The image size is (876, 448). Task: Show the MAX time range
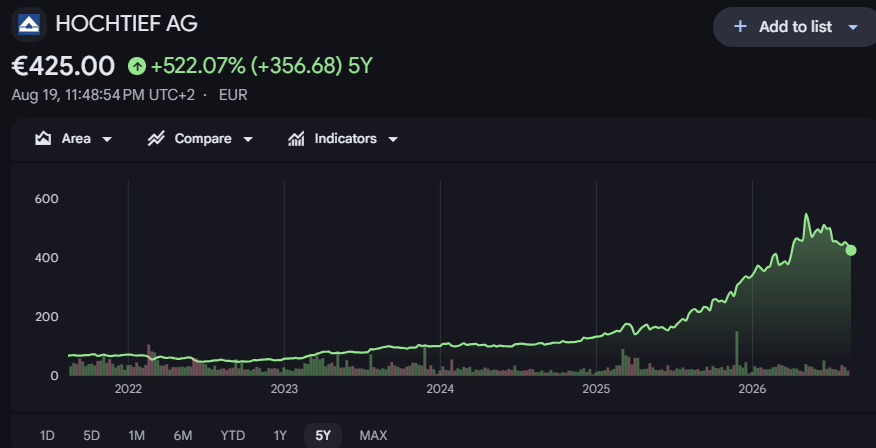point(373,436)
